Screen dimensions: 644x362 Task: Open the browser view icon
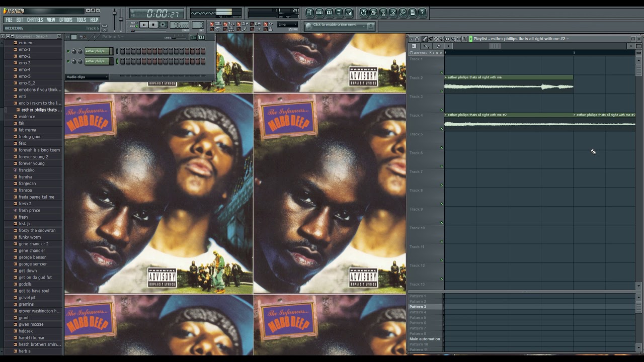click(339, 13)
